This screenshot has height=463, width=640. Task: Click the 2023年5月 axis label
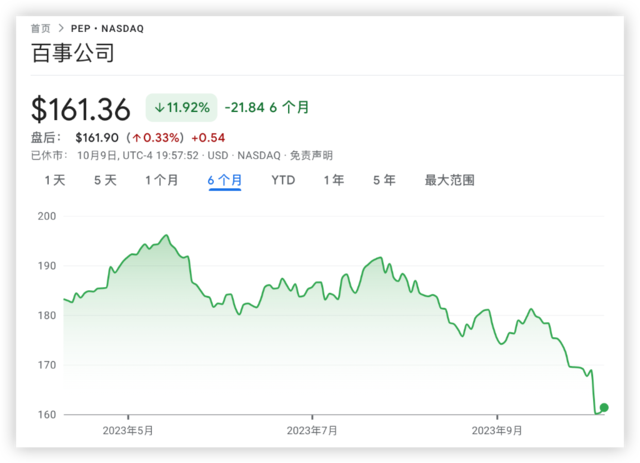(128, 431)
